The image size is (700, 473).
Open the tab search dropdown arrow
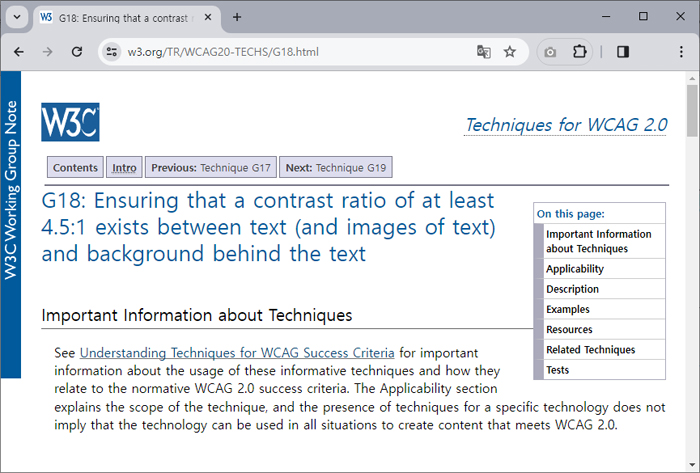(x=17, y=17)
